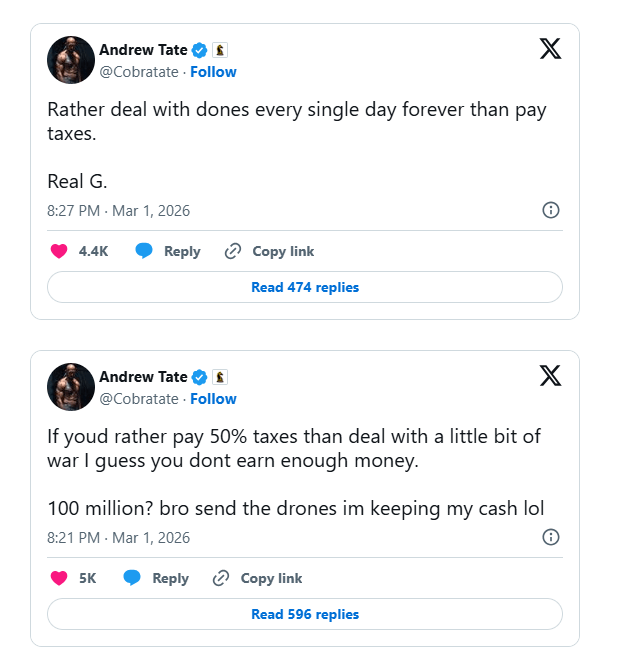Follow Andrew Tate from the second tweet

[x=213, y=399]
